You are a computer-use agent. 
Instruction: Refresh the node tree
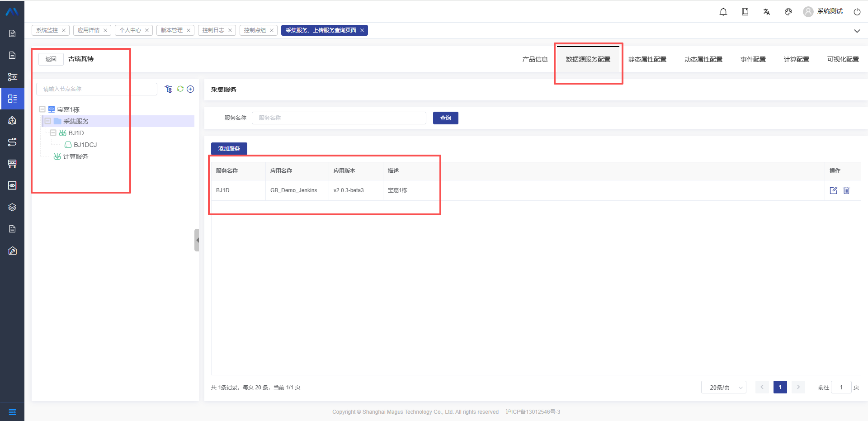[x=180, y=89]
